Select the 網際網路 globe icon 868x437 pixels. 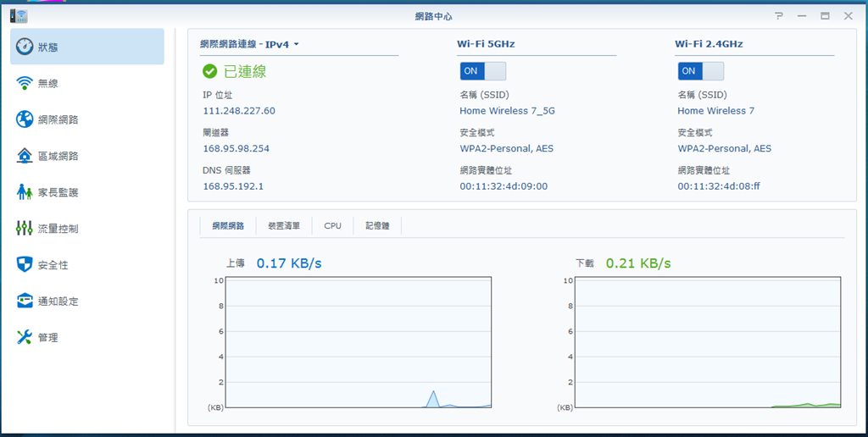25,119
